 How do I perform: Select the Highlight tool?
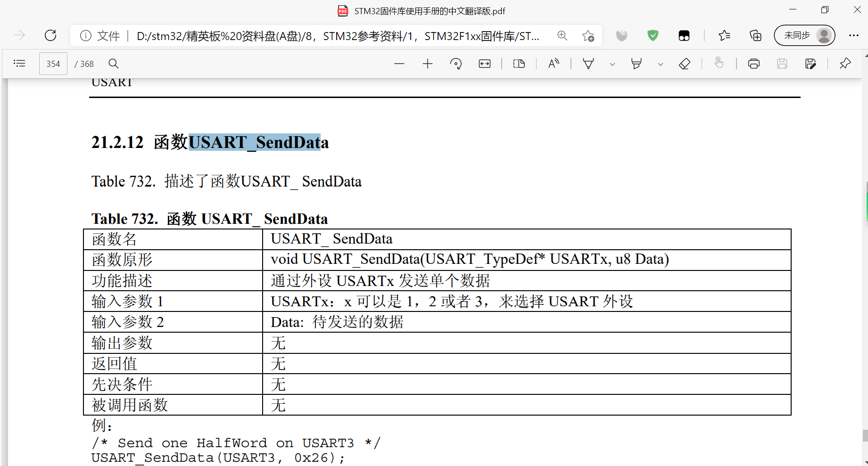pyautogui.click(x=637, y=64)
